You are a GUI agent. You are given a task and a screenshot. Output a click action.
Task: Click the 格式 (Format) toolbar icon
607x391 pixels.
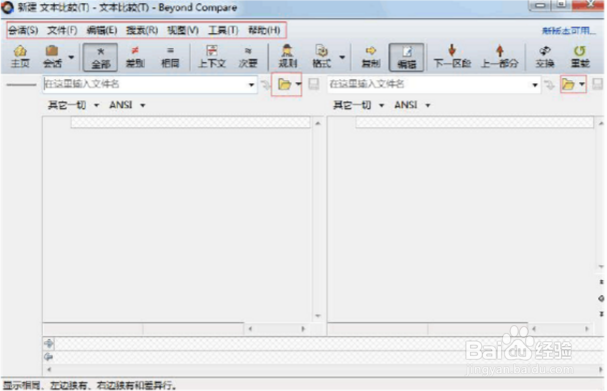321,57
